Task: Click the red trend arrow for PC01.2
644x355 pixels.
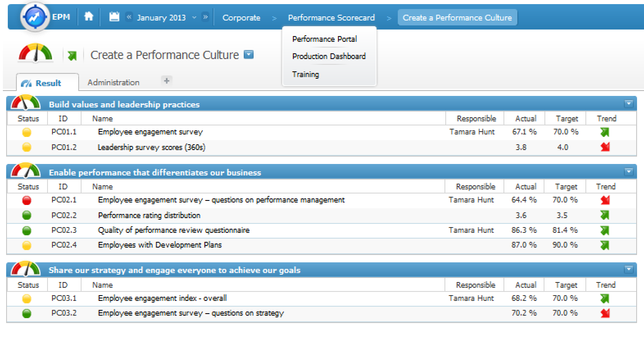Action: click(605, 147)
